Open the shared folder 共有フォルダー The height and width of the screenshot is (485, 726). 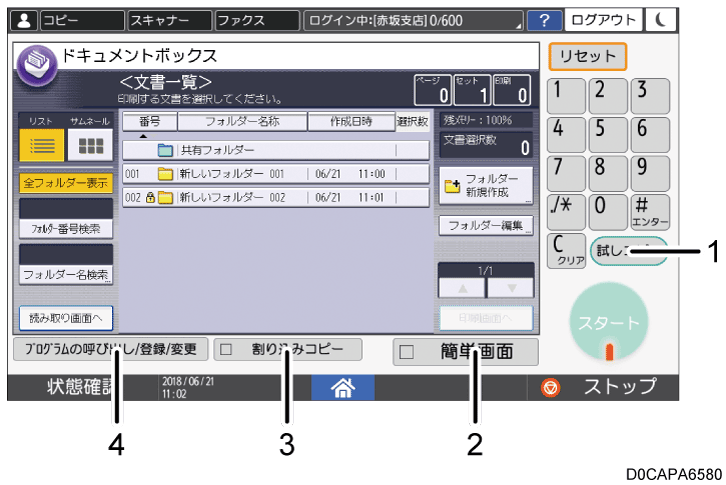pos(276,150)
